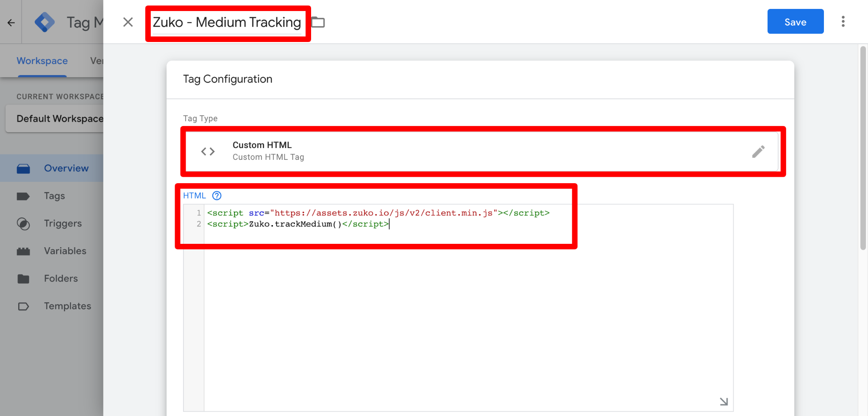The image size is (868, 416).
Task: Click the folder icon beside the tag name
Action: pos(317,22)
